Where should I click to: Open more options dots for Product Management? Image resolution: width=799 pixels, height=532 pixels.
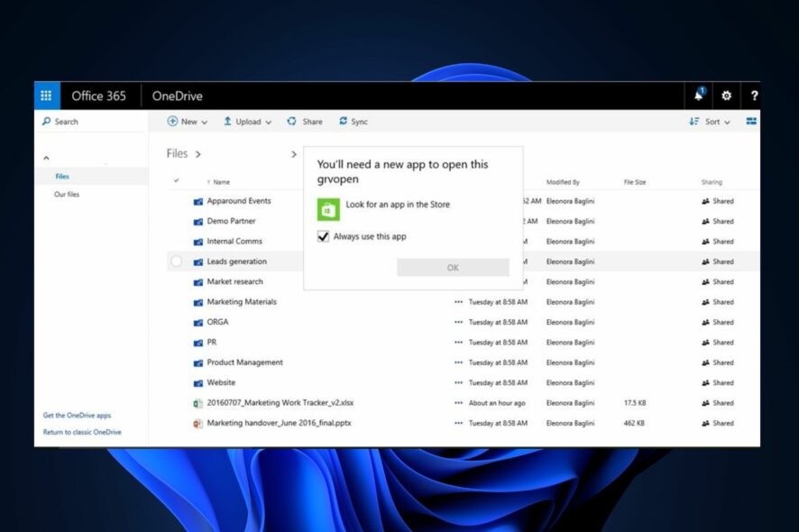point(459,362)
